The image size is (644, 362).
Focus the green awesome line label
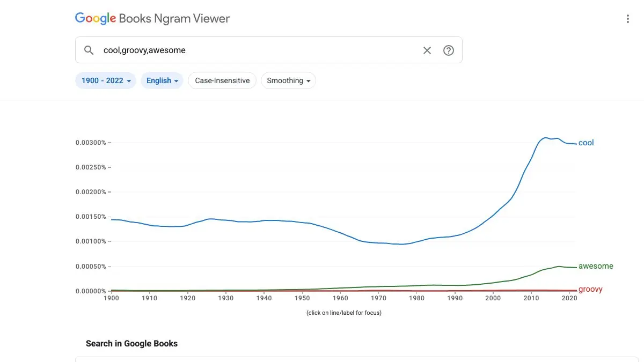[596, 266]
